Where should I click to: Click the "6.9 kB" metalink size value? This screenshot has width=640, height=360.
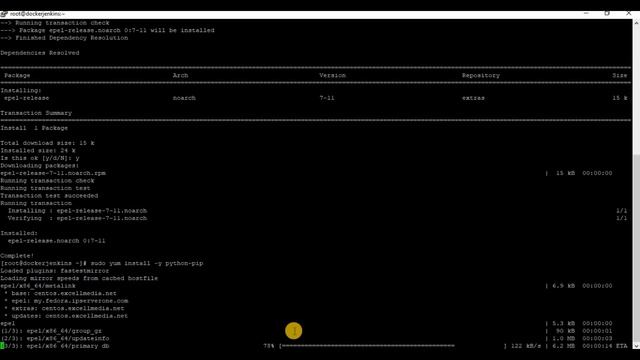point(564,286)
